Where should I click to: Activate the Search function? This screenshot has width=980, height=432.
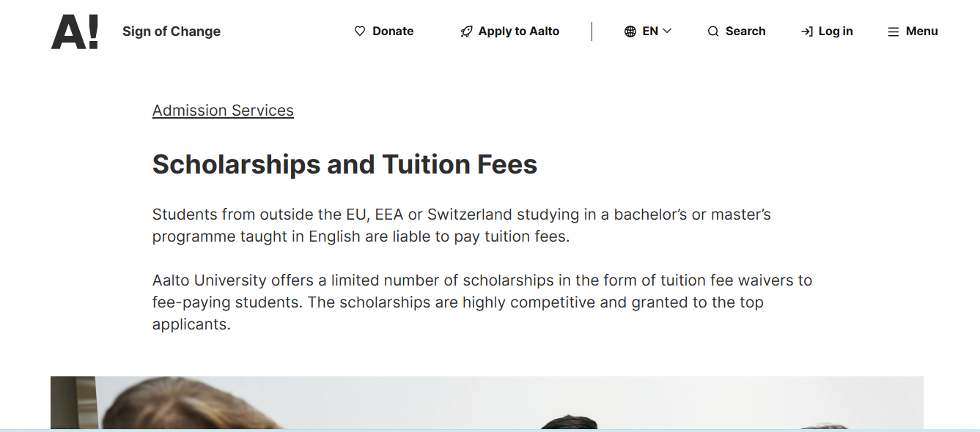[x=736, y=31]
